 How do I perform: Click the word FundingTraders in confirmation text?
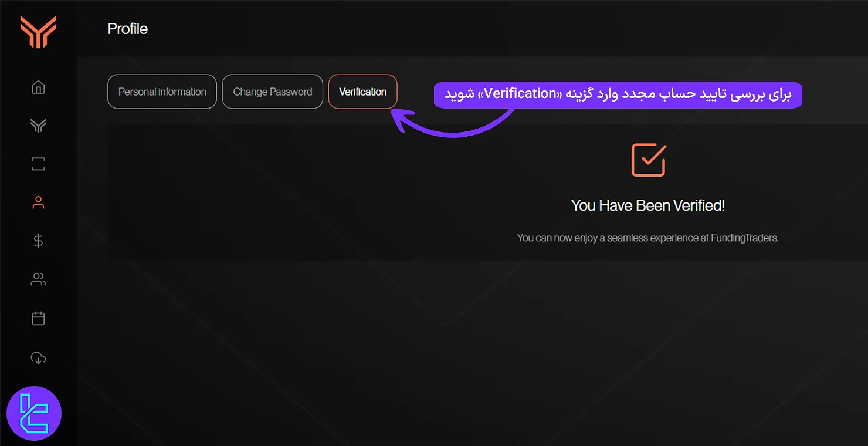point(743,238)
